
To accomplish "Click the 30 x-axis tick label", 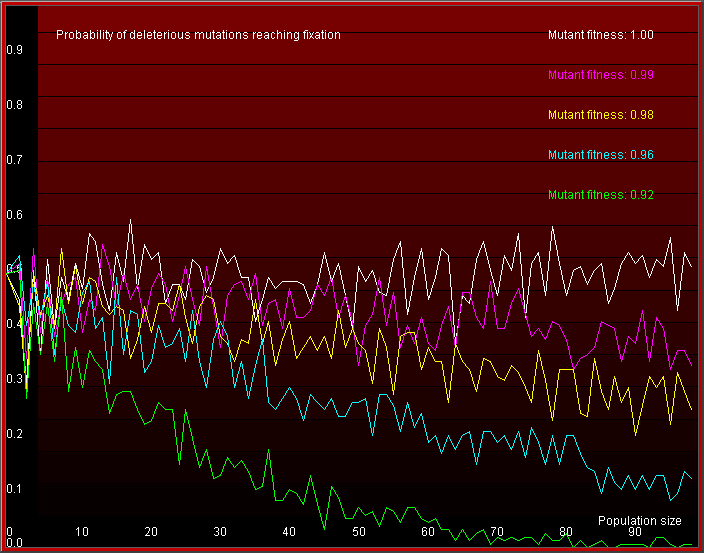I will 220,531.
